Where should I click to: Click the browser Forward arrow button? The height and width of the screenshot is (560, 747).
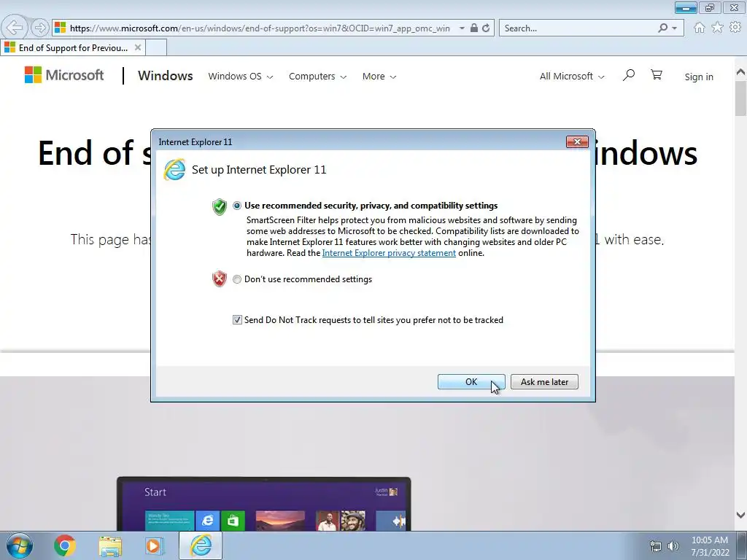[x=40, y=28]
